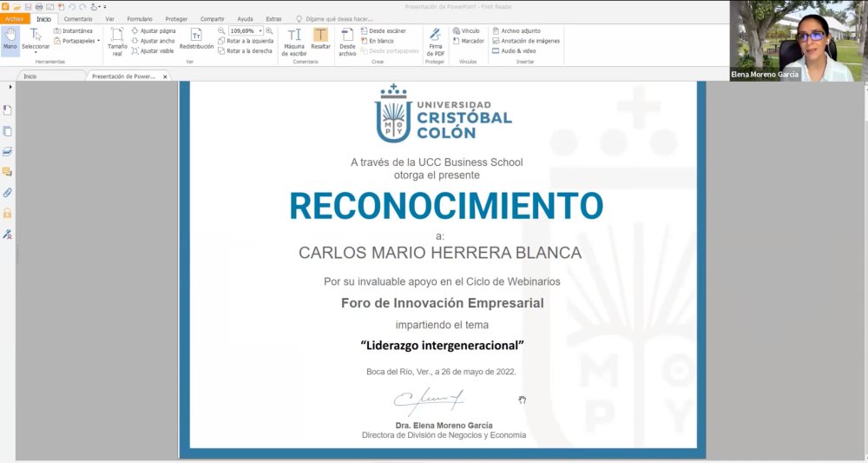Open the 109,69% zoom dropdown
The image size is (868, 463).
(260, 31)
